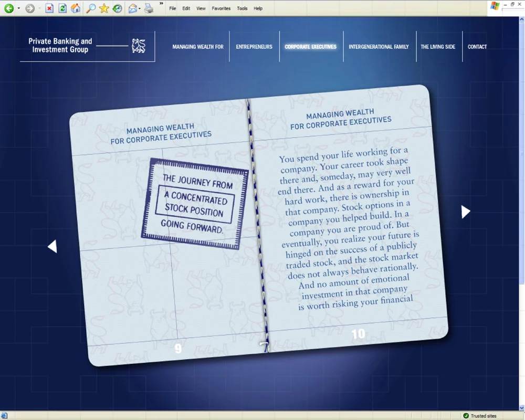Screen dimensions: 525x420
Task: Select the Corporate Executives nav link
Action: (x=310, y=47)
